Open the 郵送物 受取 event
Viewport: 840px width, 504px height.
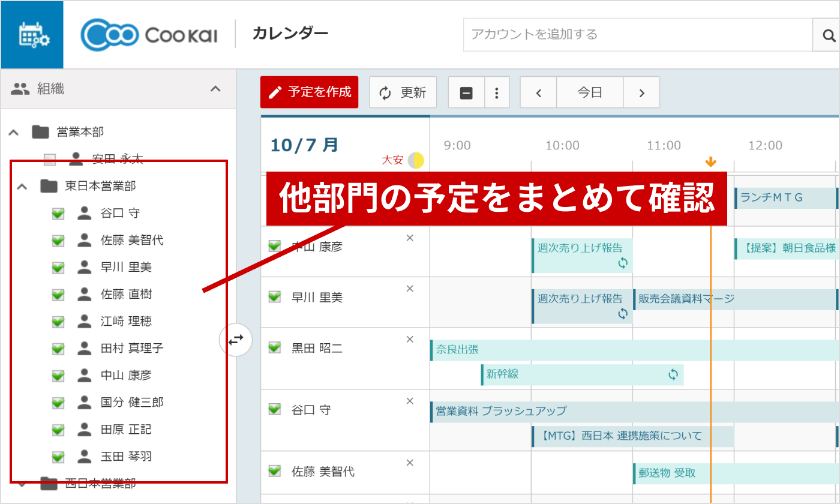click(x=736, y=473)
